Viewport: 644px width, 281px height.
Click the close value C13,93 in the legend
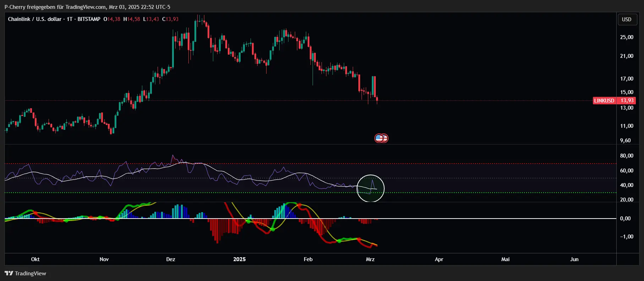tap(170, 19)
